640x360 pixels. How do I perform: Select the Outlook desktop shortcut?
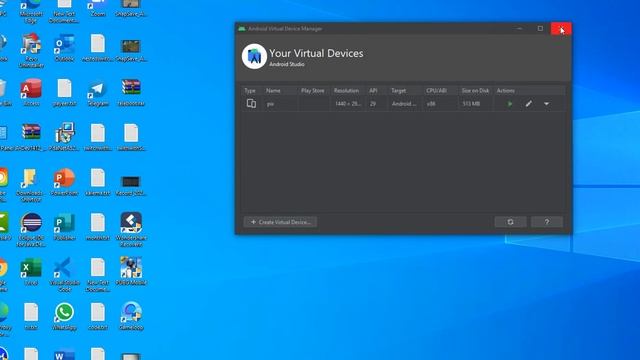[64, 48]
